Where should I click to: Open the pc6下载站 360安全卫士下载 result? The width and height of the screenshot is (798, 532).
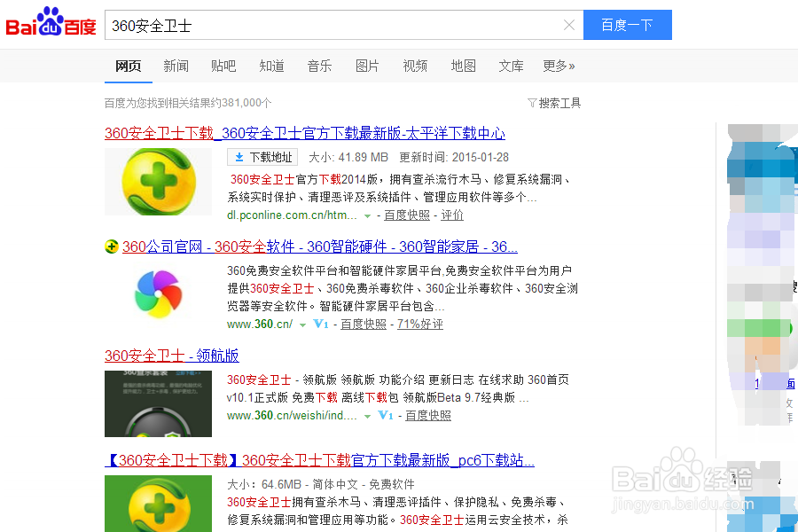point(319,461)
